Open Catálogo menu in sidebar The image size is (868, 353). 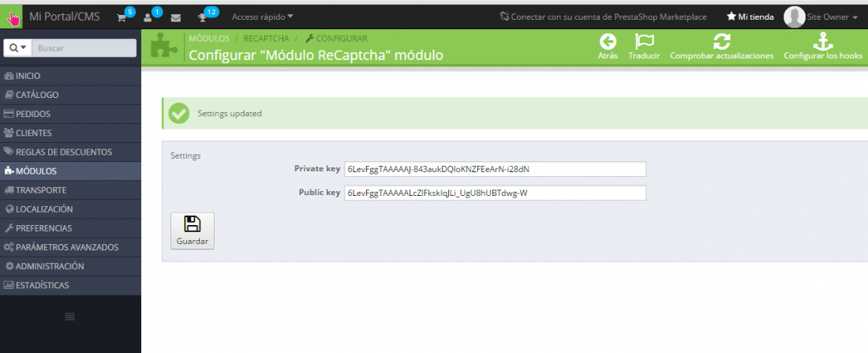click(x=70, y=95)
